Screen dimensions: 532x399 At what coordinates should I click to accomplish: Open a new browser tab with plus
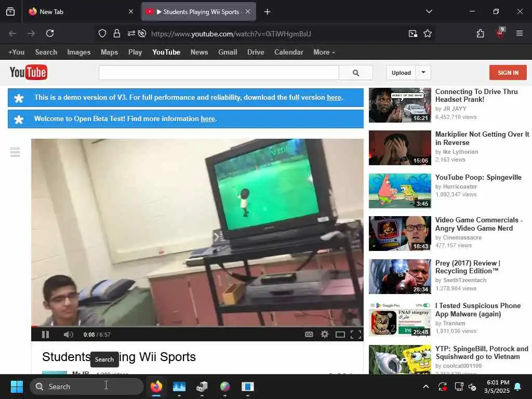pos(268,12)
